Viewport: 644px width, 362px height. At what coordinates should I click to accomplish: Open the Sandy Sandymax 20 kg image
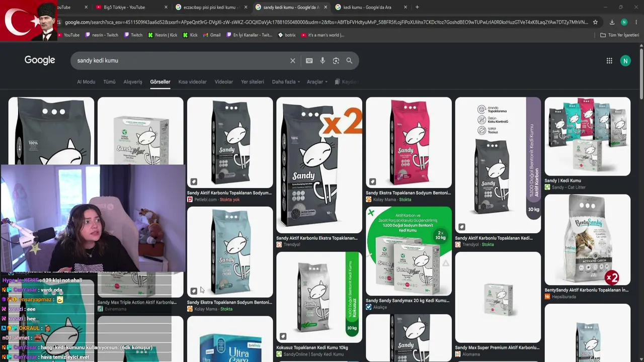(409, 251)
